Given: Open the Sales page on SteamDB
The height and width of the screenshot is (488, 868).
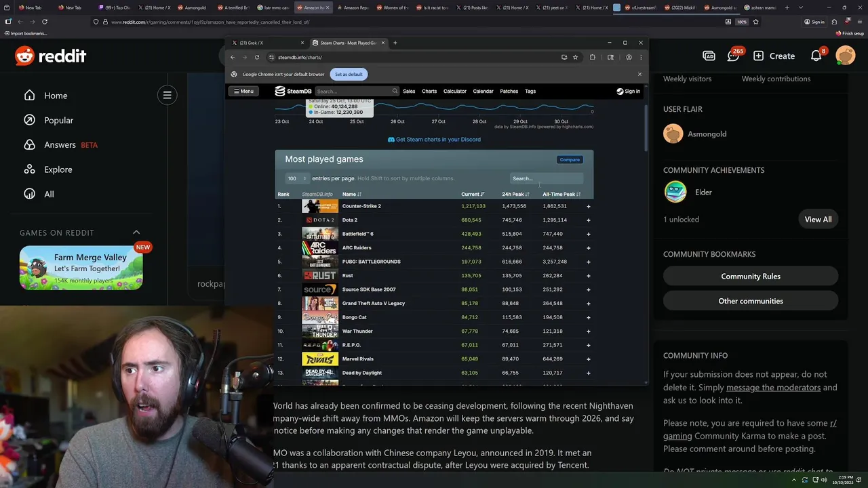Looking at the screenshot, I should tap(409, 91).
